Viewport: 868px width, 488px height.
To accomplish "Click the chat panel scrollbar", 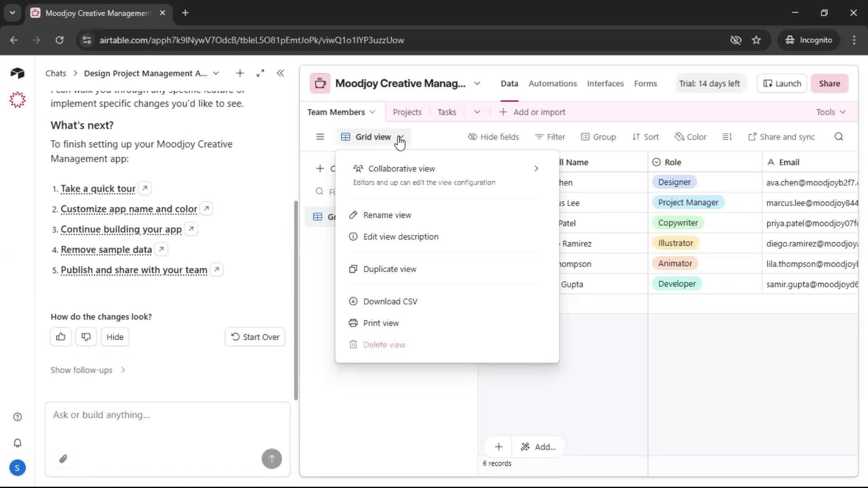I will tap(296, 300).
